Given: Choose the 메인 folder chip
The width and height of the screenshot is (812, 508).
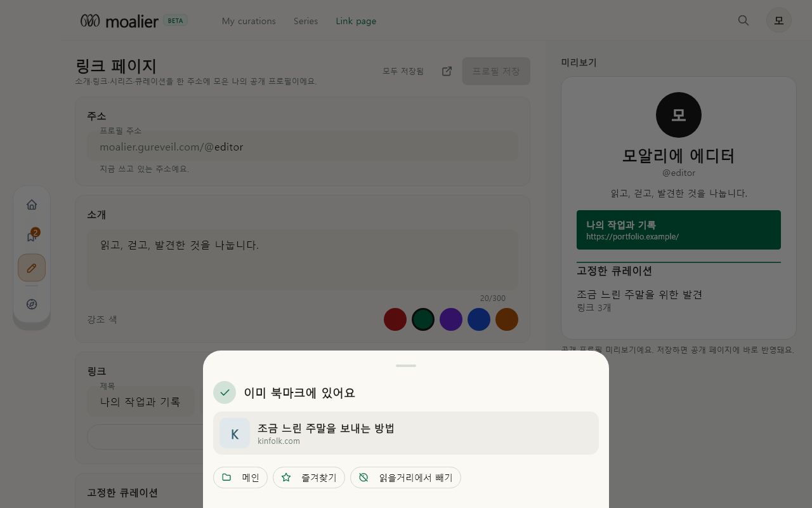Looking at the screenshot, I should click(x=240, y=478).
